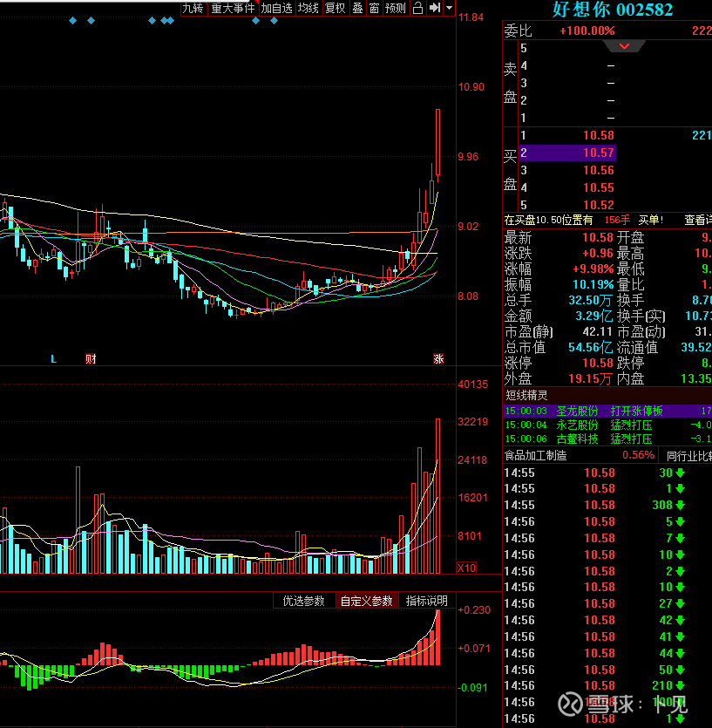Click the 14:56 trade with volume 210

point(594,686)
